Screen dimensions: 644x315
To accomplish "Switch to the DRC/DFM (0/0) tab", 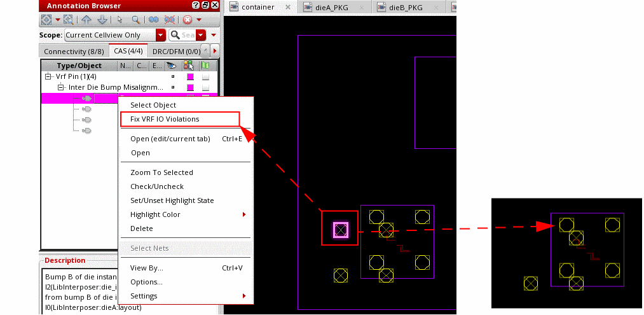I will 176,52.
